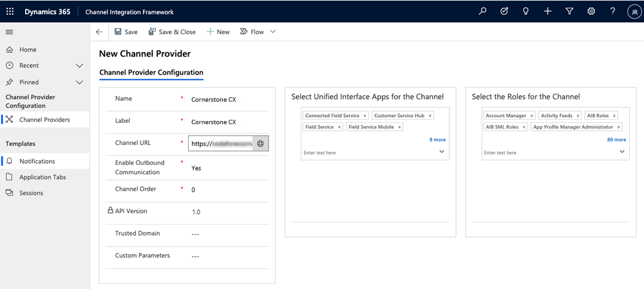Image resolution: width=644 pixels, height=289 pixels.
Task: Collapse the hamburger navigation menu
Action: point(10,32)
